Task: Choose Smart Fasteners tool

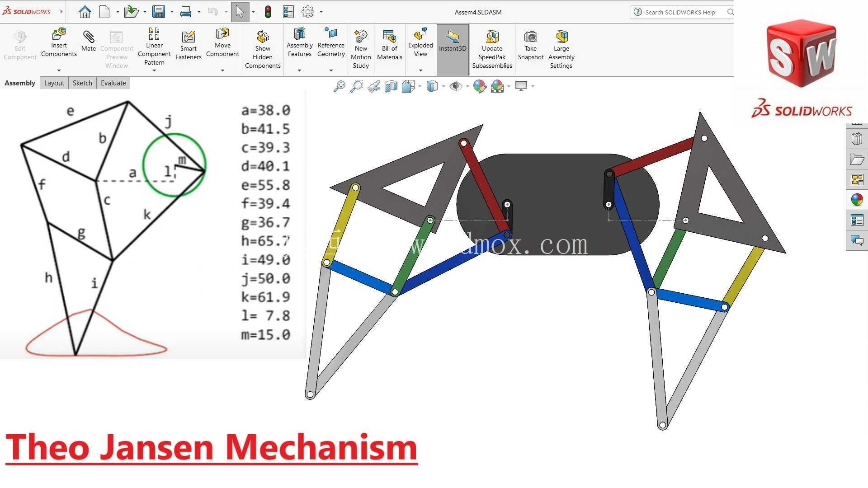Action: tap(189, 46)
